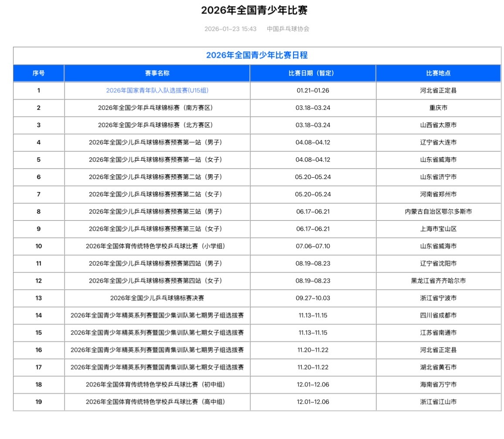
Task: Select the event 全国少年乒乓球锦标赛(北方赛区)
Action: 157,125
